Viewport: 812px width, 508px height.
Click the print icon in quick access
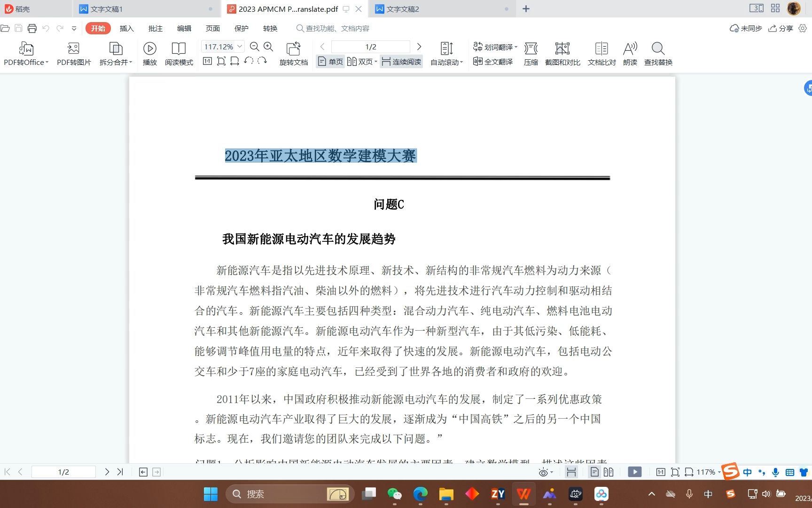(32, 28)
